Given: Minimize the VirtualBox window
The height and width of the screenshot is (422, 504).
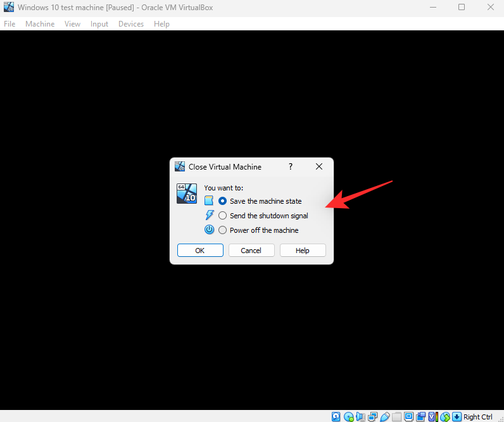Looking at the screenshot, I should 433,7.
